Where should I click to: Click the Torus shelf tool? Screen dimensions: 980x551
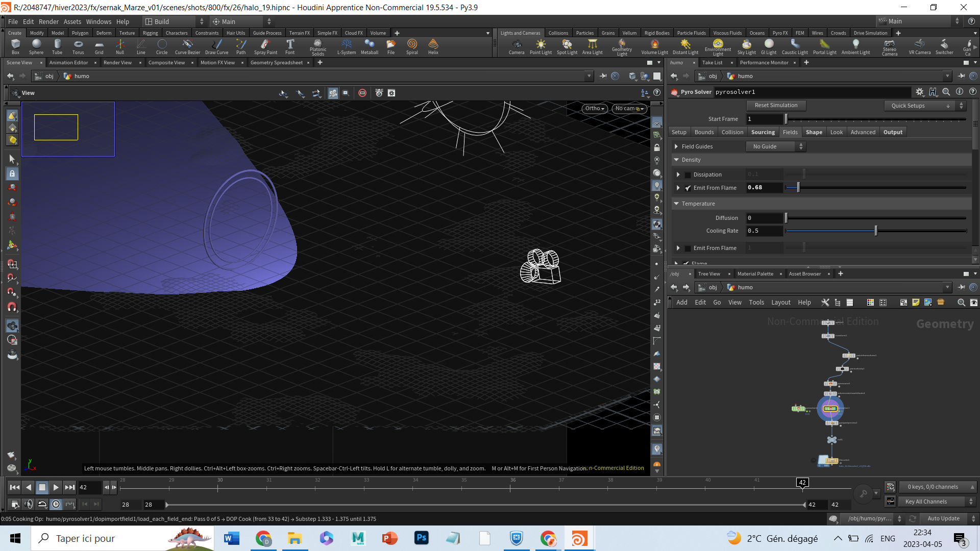[x=78, y=46]
